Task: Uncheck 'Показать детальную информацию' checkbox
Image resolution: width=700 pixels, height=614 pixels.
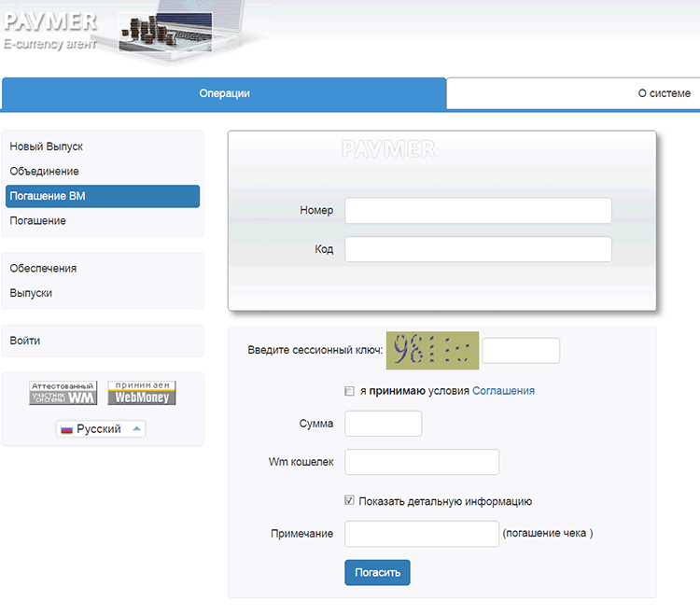Action: coord(349,501)
